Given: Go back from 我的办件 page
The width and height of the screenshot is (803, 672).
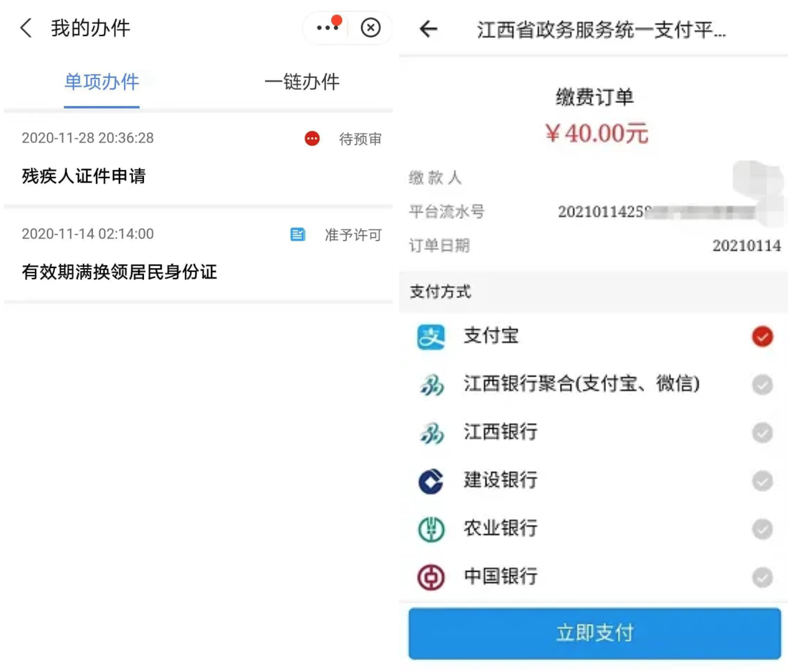Looking at the screenshot, I should coord(26,28).
